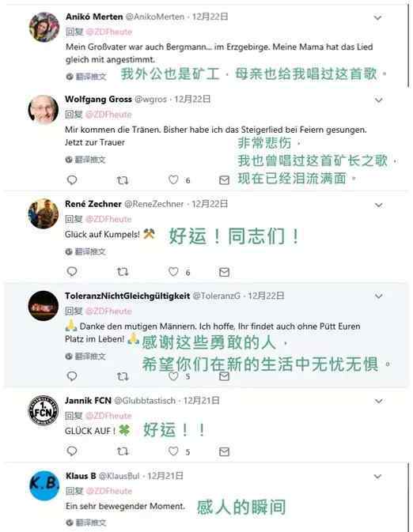
Task: Open @ZDFheute mention in Klaus B's reply
Action: point(109,491)
